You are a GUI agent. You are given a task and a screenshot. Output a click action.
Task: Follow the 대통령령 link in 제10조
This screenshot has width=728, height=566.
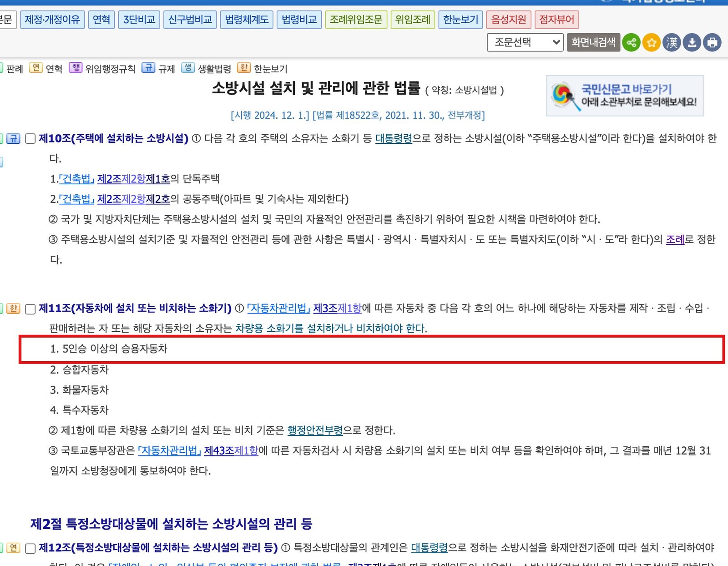[x=394, y=138]
